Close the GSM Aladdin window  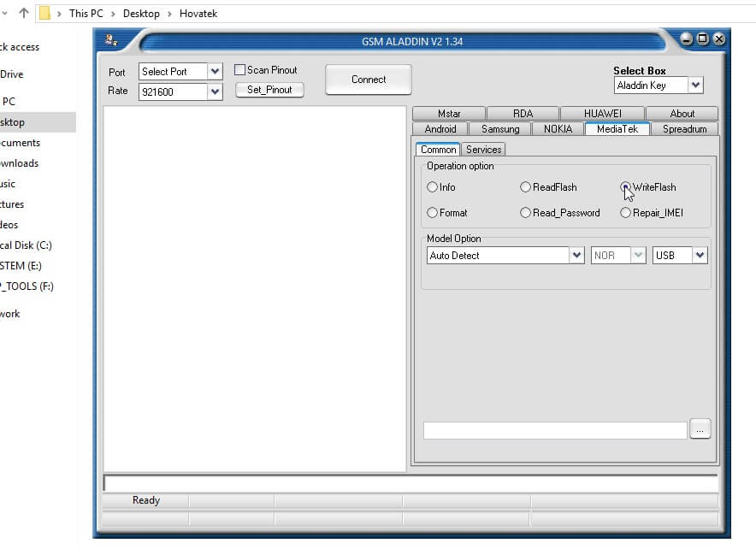pyautogui.click(x=719, y=38)
